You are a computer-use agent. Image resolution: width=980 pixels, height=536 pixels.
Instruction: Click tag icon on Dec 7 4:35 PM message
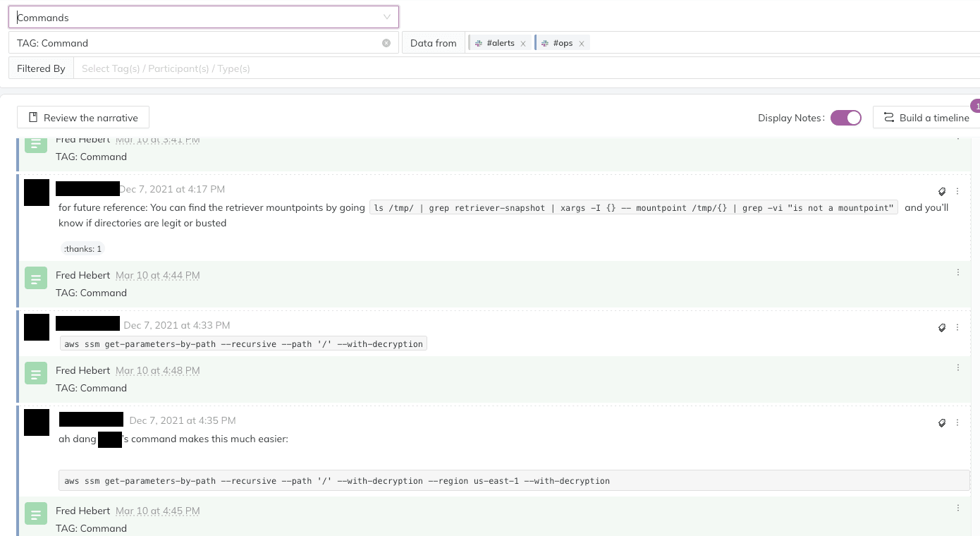click(x=941, y=423)
